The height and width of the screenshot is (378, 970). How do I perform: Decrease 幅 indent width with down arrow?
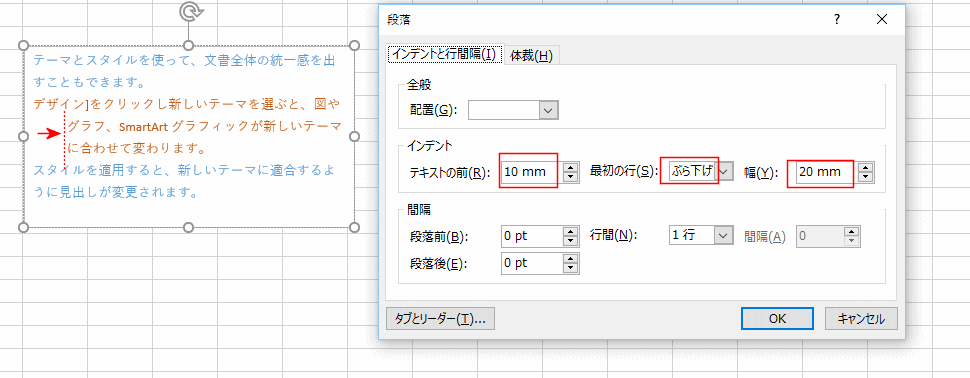click(866, 176)
